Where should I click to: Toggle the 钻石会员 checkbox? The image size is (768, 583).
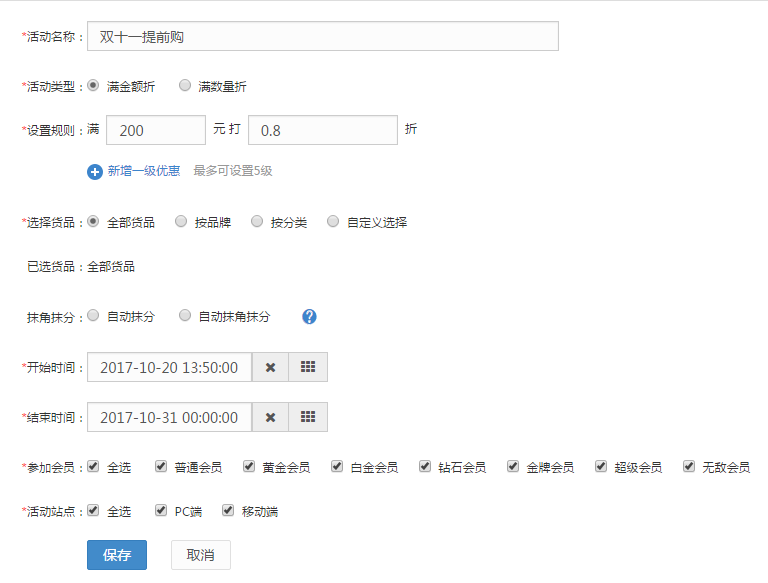point(425,466)
